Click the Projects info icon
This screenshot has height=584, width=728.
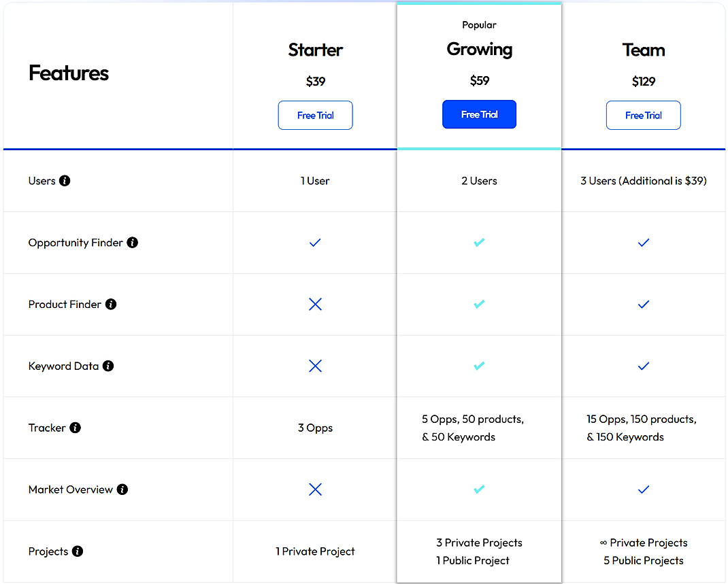pos(77,551)
